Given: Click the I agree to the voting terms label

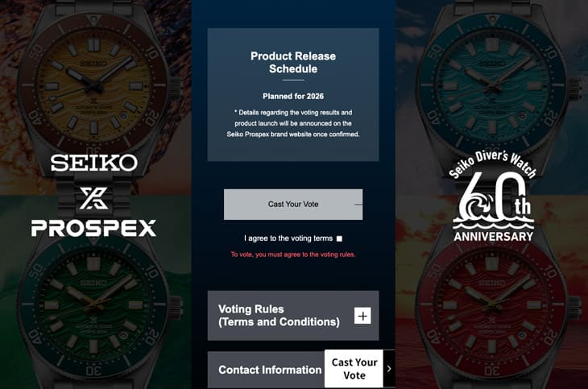Looking at the screenshot, I should 288,238.
